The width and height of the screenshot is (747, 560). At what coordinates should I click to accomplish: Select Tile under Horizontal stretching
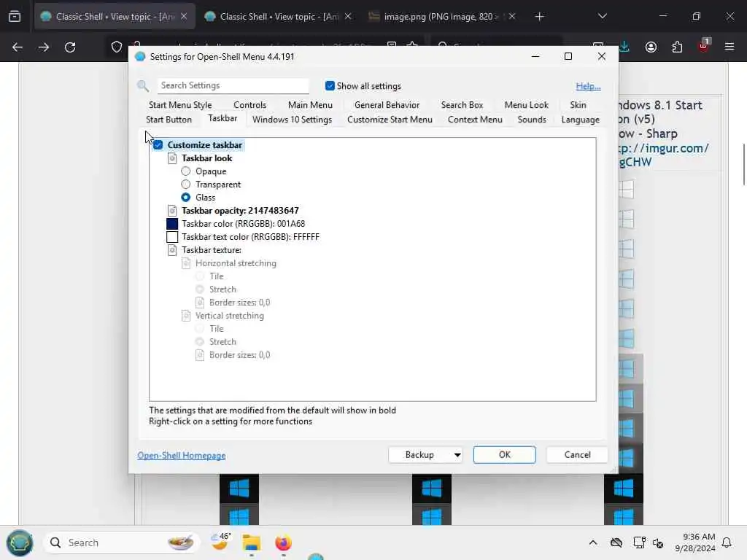coord(200,276)
